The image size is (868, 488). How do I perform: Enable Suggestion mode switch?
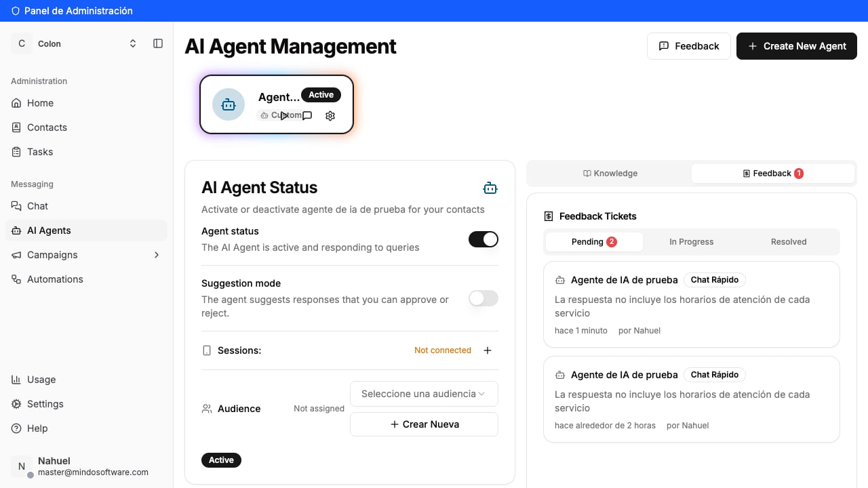pyautogui.click(x=484, y=298)
